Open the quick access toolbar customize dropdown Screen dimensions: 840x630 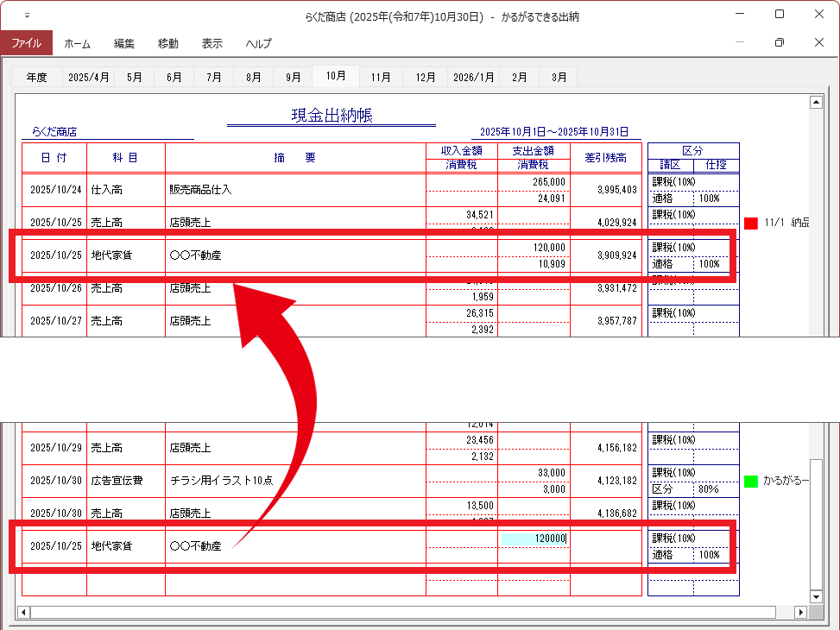click(x=27, y=16)
